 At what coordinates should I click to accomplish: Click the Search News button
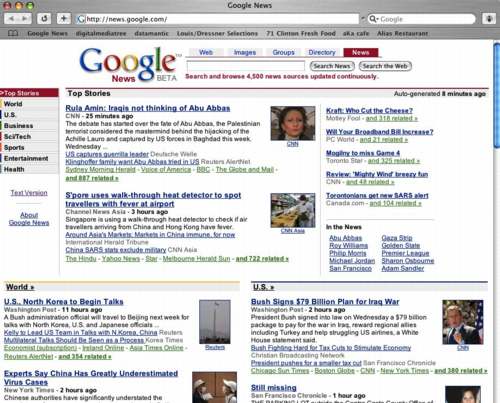coord(332,66)
